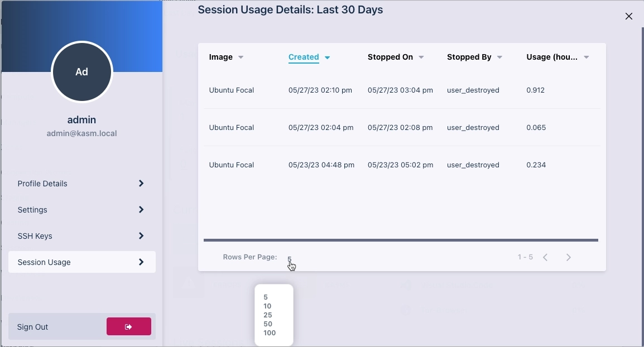Select 100 rows per page option
Viewport: 644px width, 347px height.
click(x=270, y=333)
